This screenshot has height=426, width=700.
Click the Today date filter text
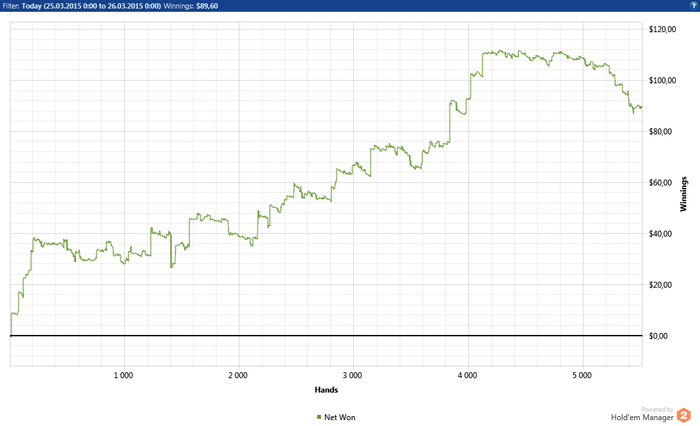tap(91, 6)
